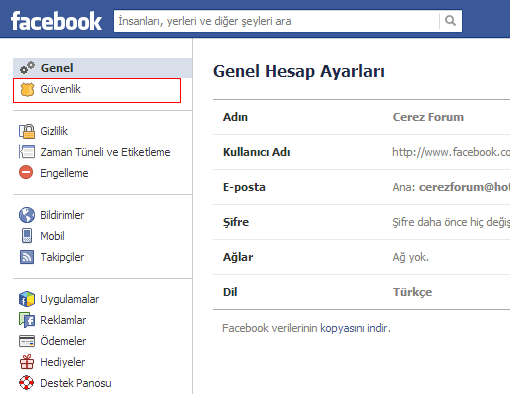Click the phone icon beside Mobil
The width and height of the screenshot is (510, 394).
27,236
